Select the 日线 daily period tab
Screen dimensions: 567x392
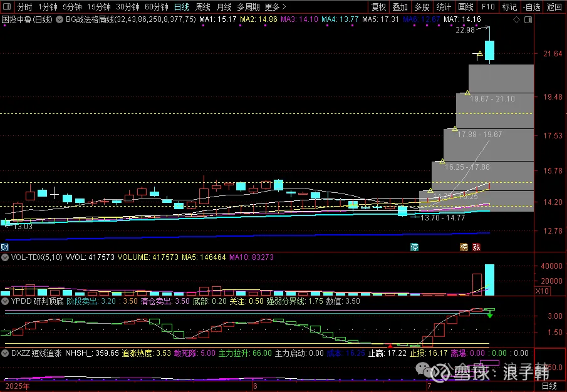(181, 7)
